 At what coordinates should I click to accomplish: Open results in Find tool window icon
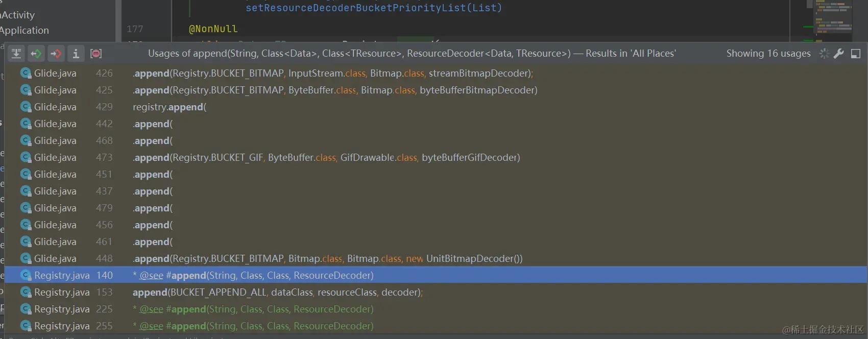856,54
